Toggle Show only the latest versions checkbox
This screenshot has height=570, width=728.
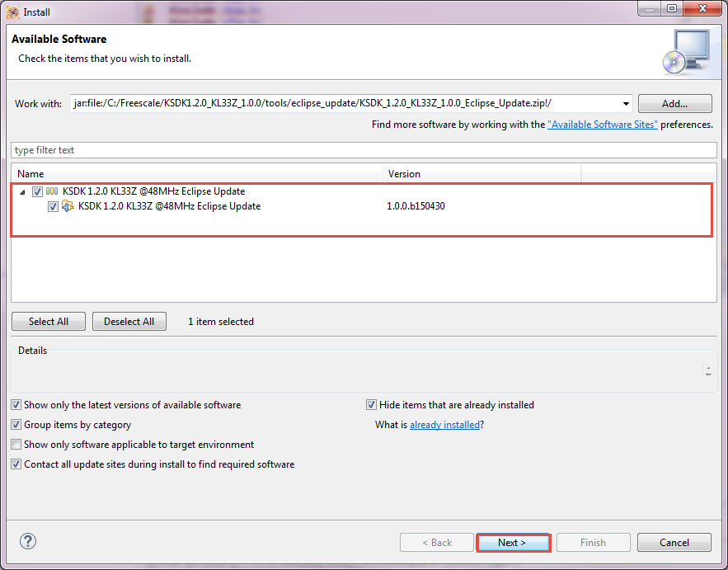(x=16, y=405)
